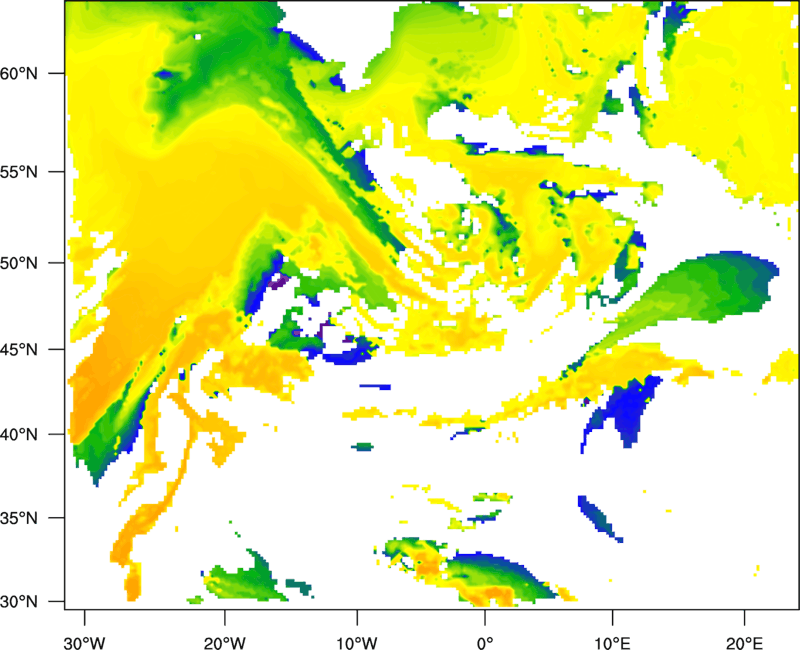Click the 50°N latitude label
This screenshot has height=650, width=800.
19,263
